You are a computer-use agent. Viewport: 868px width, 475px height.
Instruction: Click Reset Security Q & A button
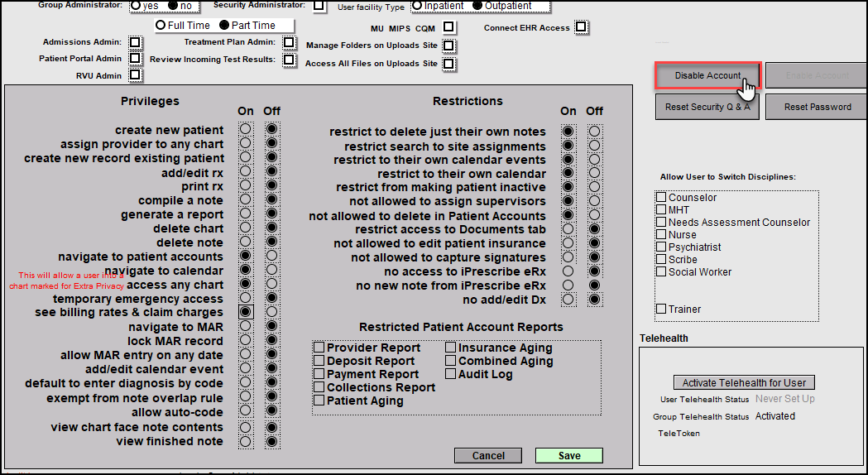[707, 107]
